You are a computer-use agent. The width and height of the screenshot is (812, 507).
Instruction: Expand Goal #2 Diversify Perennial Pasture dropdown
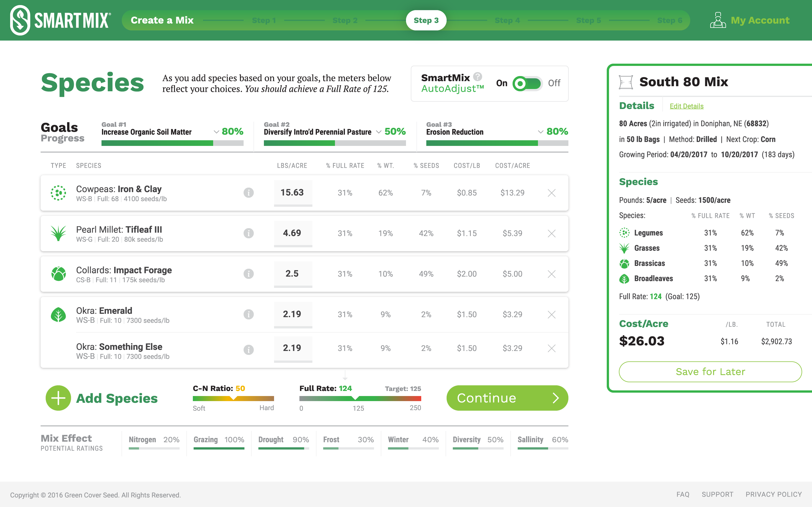[x=378, y=132]
